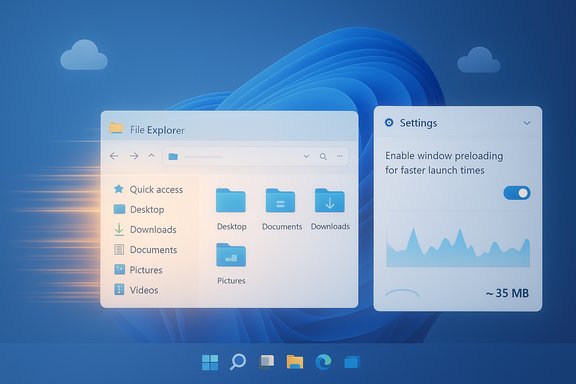
Task: Collapse the Settings panel chevron
Action: [527, 123]
